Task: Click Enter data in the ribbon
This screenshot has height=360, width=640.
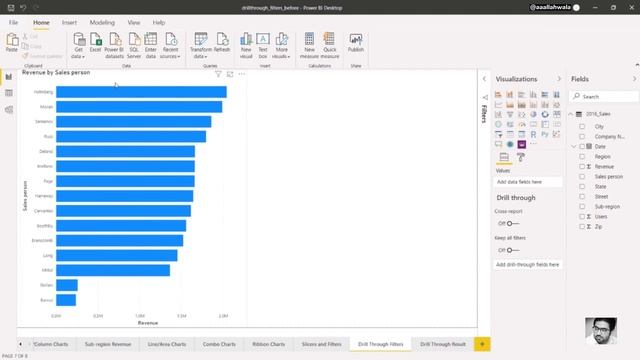Action: tap(151, 46)
